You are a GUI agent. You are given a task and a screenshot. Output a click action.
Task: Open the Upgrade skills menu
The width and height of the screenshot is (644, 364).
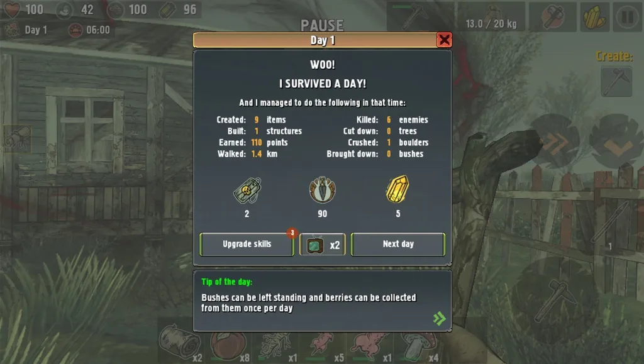click(247, 244)
